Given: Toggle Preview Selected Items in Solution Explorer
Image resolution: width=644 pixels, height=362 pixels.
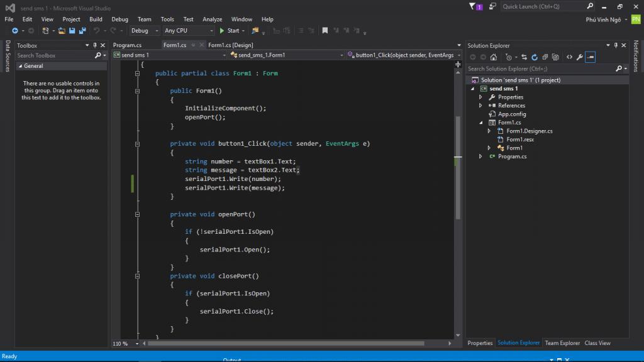Looking at the screenshot, I should [x=590, y=57].
